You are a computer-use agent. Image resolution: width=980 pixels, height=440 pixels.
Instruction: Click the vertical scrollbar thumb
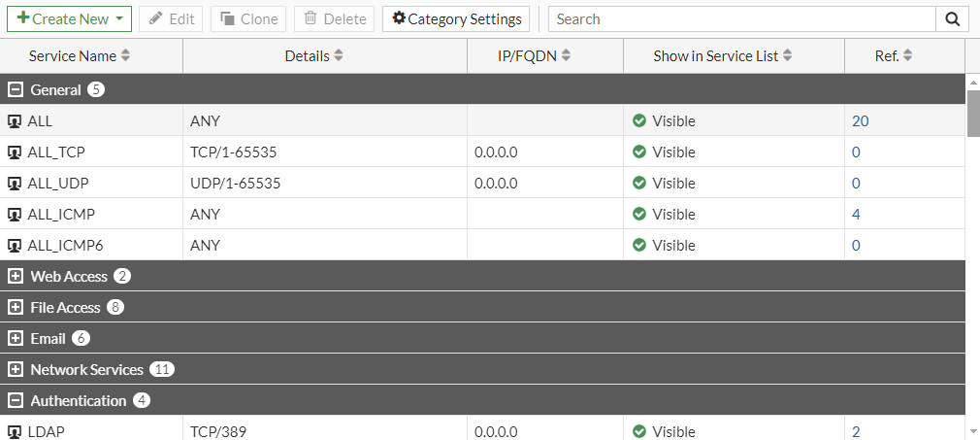pyautogui.click(x=973, y=117)
